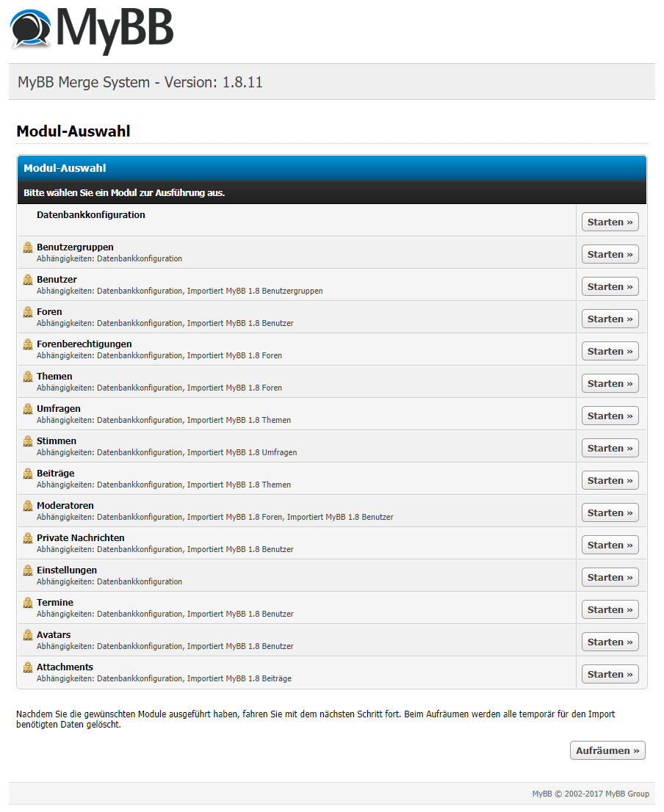Select the Forenberechtigungen module title
Screen dimensions: 664x812
(84, 344)
